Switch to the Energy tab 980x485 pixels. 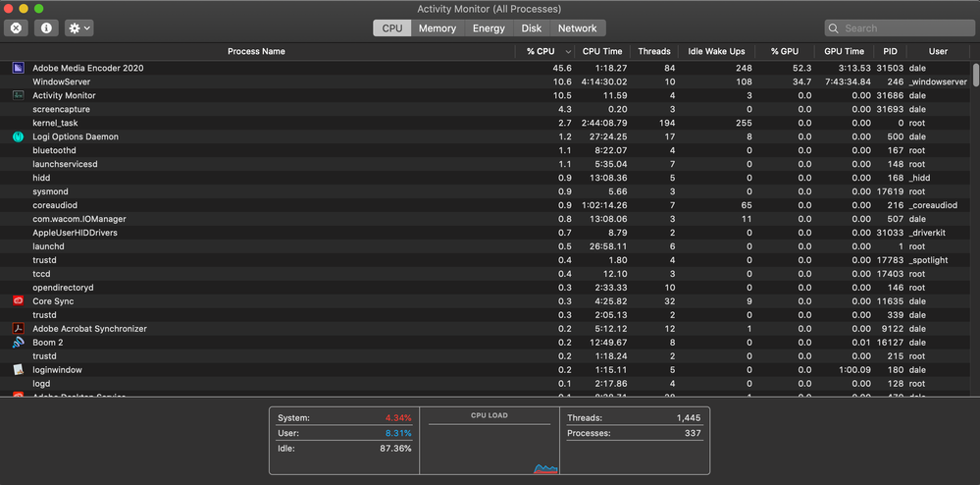pos(489,28)
